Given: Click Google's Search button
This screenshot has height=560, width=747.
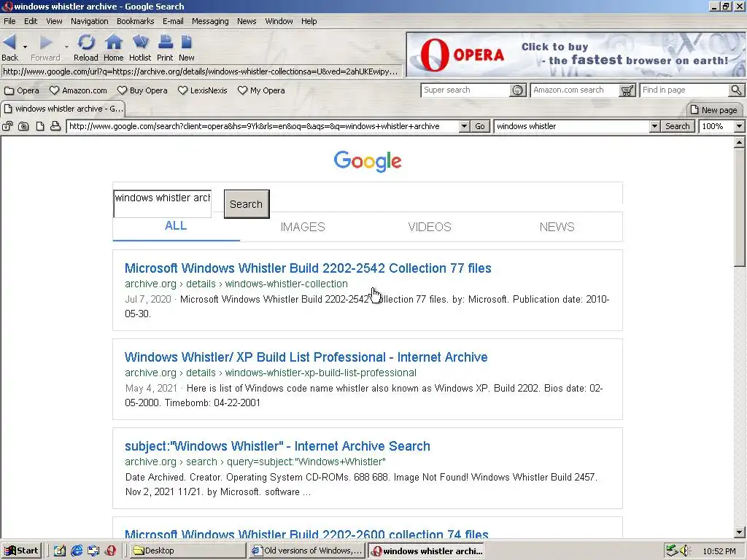Looking at the screenshot, I should coord(247,204).
